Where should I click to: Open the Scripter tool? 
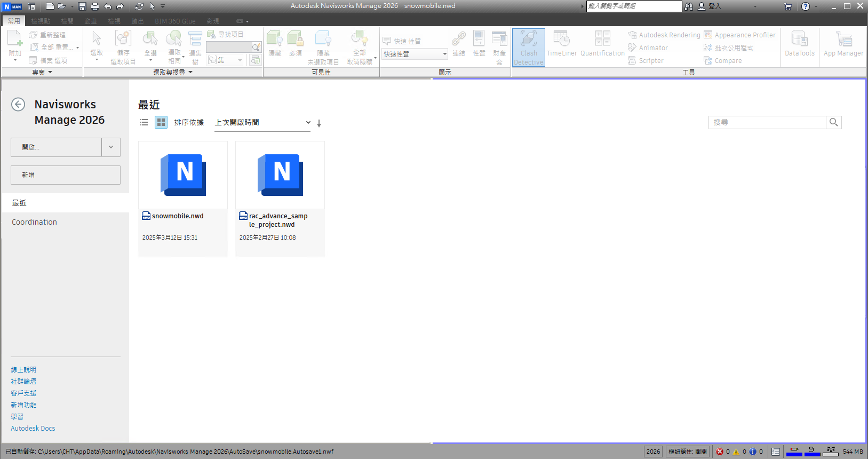(x=646, y=60)
